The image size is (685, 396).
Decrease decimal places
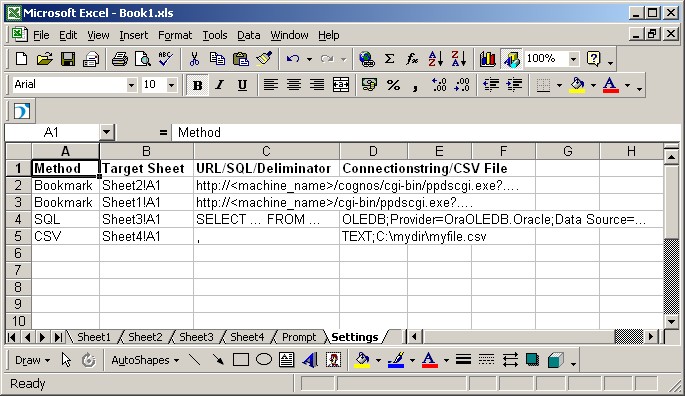pos(462,85)
